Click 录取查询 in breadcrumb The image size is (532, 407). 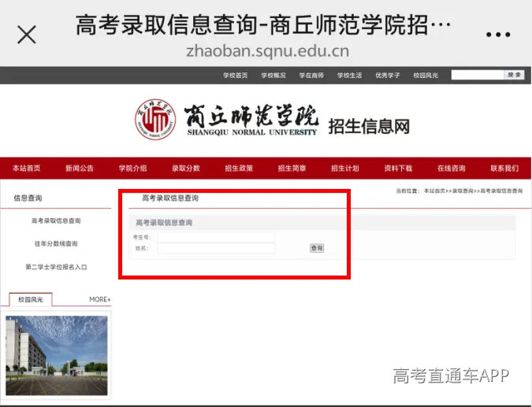463,191
